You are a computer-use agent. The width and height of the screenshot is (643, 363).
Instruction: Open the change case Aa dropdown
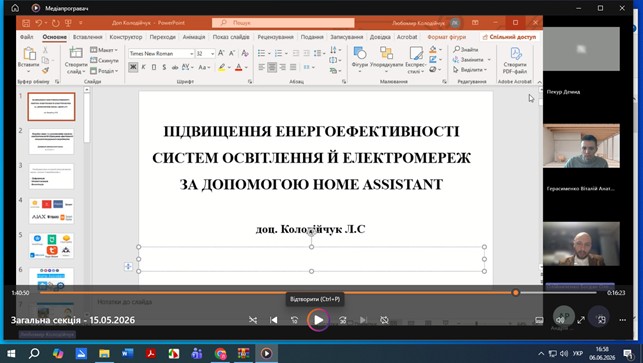[204, 67]
